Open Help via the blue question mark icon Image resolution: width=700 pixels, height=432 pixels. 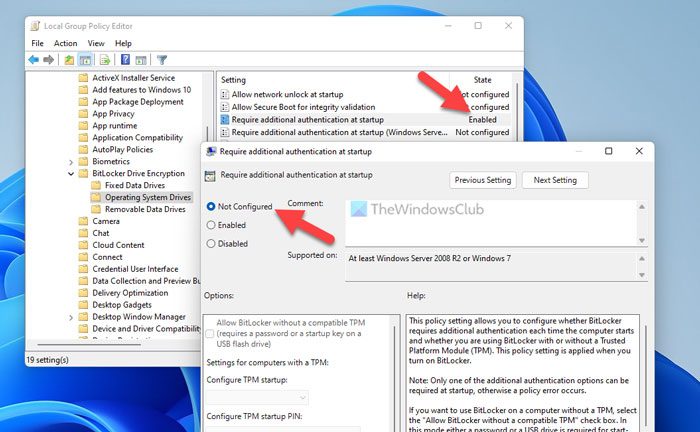(125, 59)
